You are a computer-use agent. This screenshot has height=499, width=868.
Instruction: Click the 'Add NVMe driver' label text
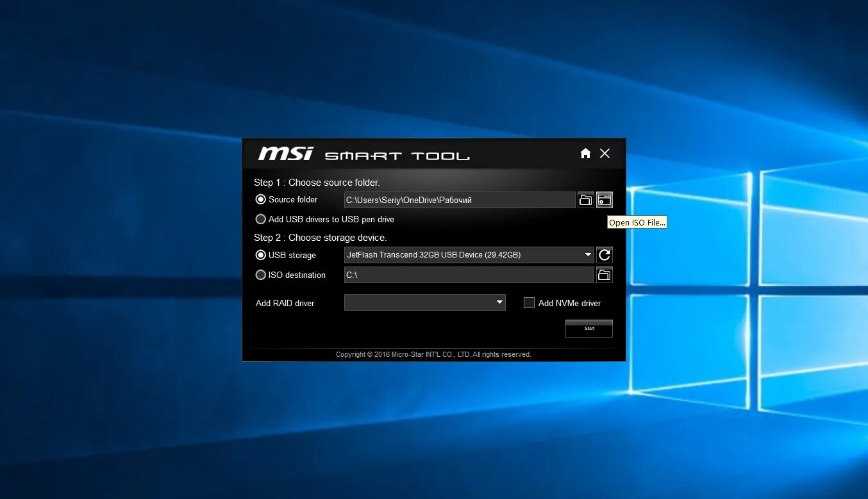(569, 303)
